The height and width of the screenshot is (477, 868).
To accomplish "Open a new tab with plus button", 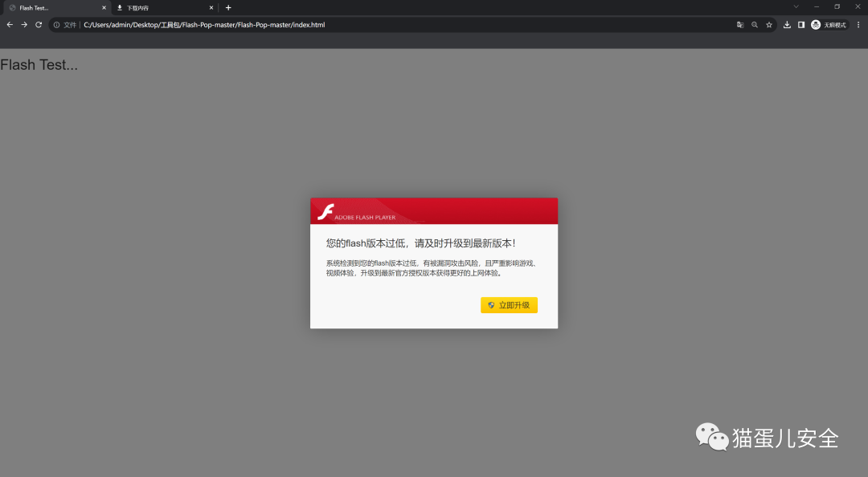I will [228, 8].
